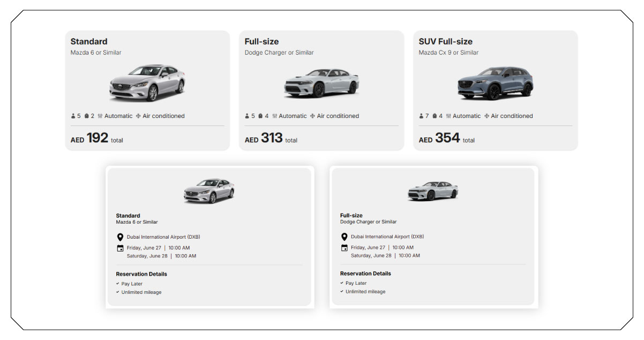Toggle Unlimited mileage on the Full-size reservation
Screen dimensions: 644x340
coord(343,292)
